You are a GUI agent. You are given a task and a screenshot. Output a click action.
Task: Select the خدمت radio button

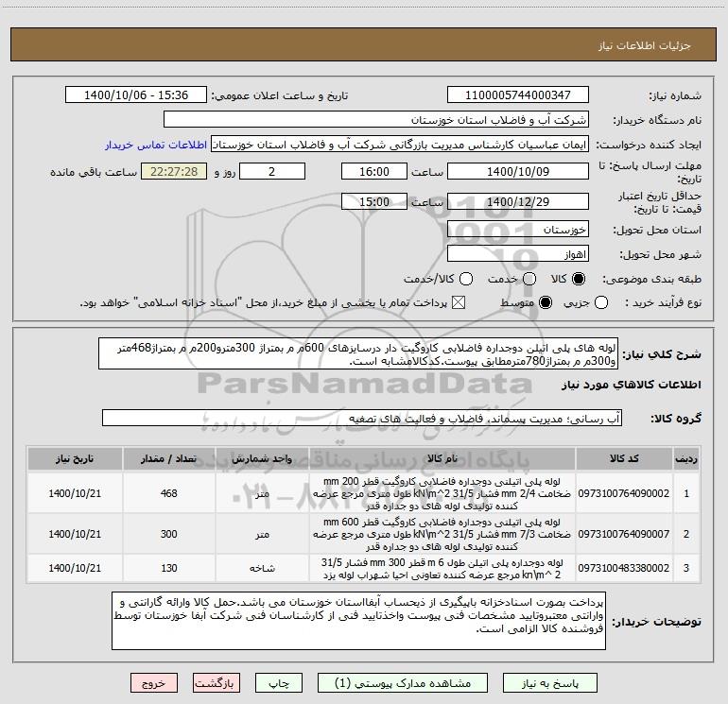[529, 279]
